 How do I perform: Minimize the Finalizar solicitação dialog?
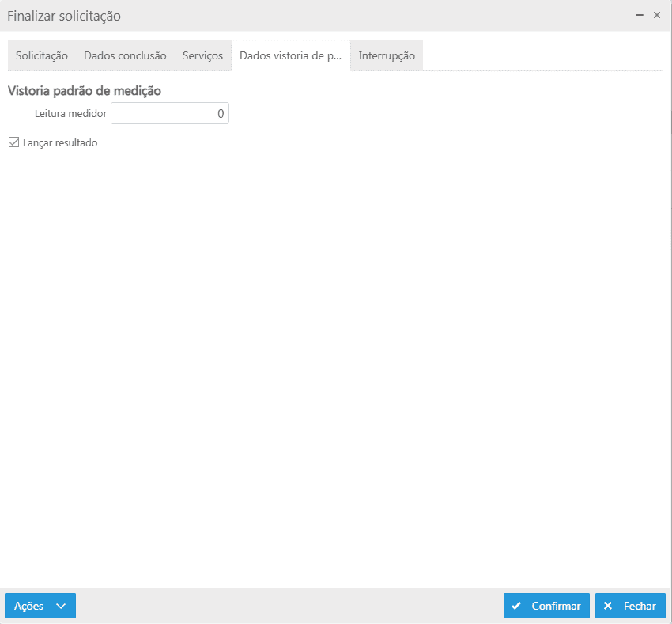[640, 15]
